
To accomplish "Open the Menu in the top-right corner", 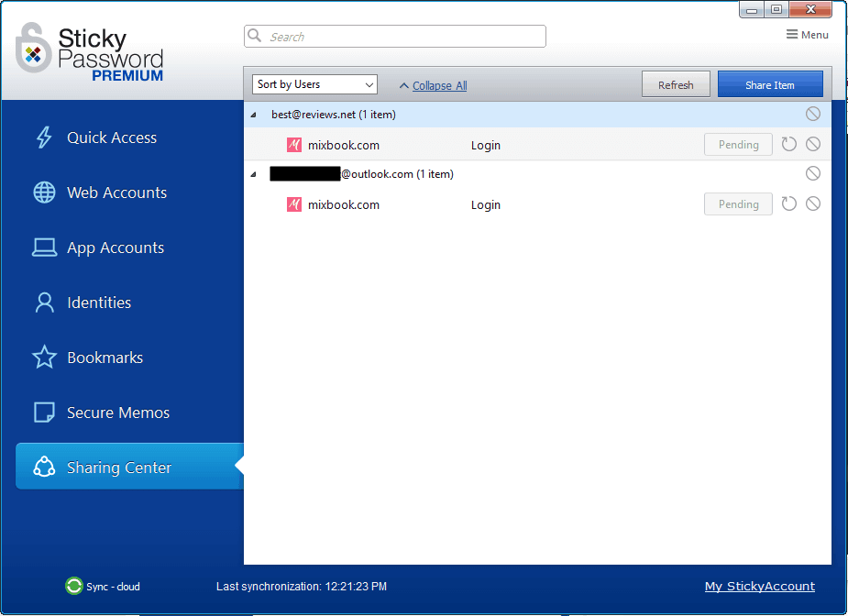I will click(x=807, y=34).
